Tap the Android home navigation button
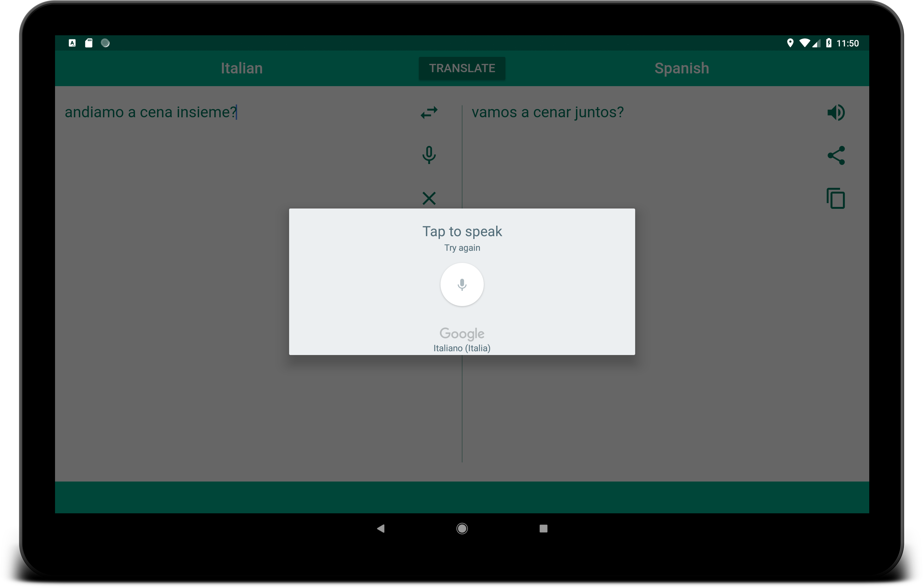Image resolution: width=923 pixels, height=588 pixels. coord(462,529)
